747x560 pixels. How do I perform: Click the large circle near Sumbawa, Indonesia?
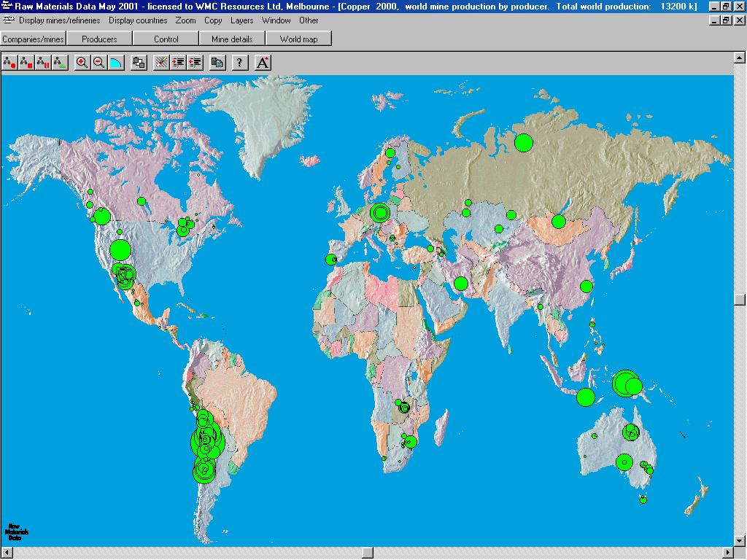[x=586, y=397]
